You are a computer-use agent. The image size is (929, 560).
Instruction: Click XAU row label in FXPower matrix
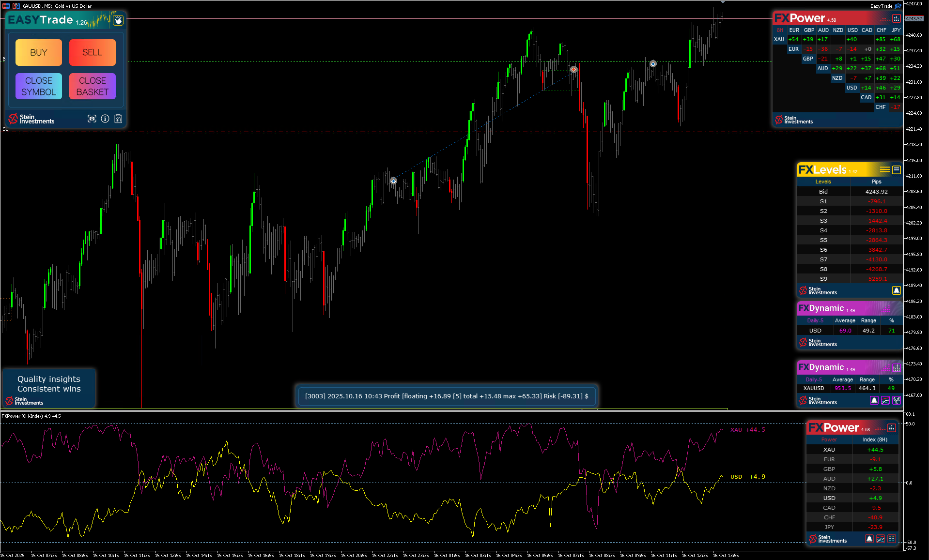[x=779, y=40]
